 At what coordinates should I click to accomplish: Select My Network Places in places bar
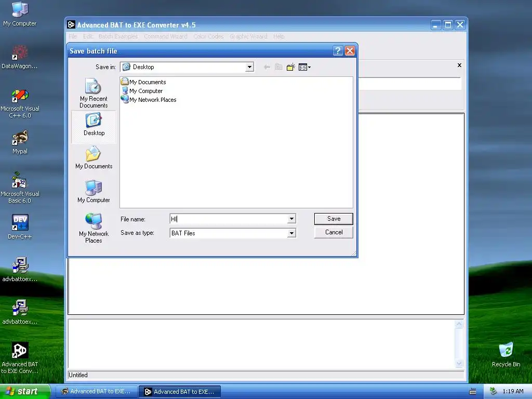coord(94,228)
